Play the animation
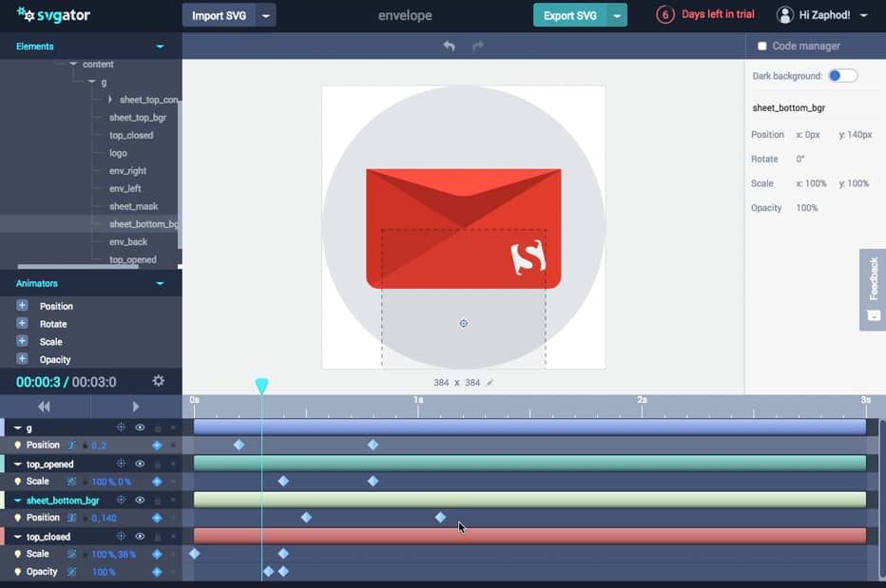The image size is (886, 588). point(136,407)
